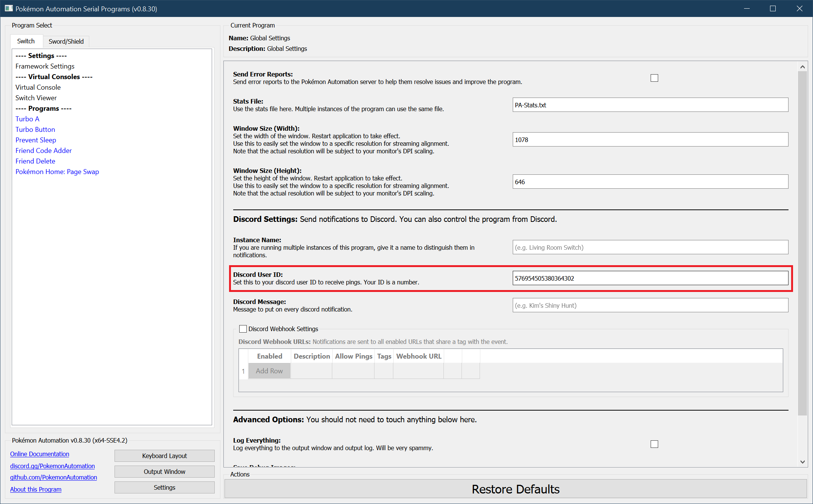Click the scrollbar down arrow
Screen dimensions: 813x504
pos(802,461)
